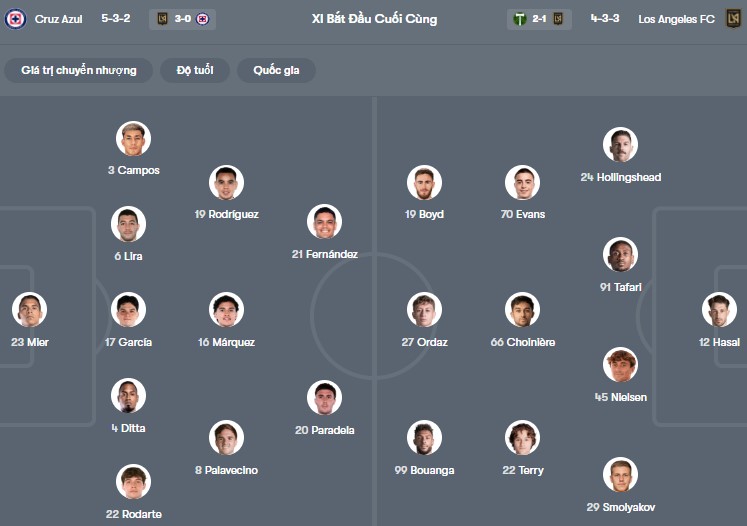This screenshot has width=747, height=526.
Task: Select Choinière's player avatar
Action: click(522, 310)
